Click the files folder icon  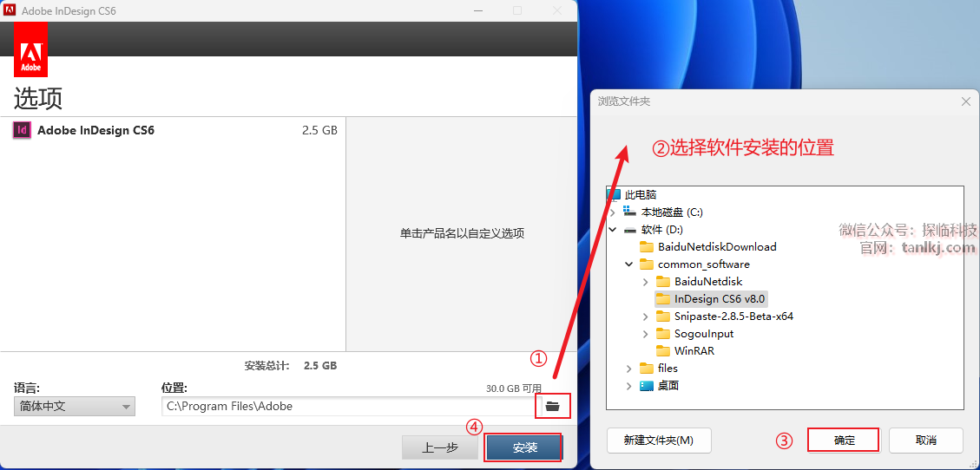click(647, 369)
